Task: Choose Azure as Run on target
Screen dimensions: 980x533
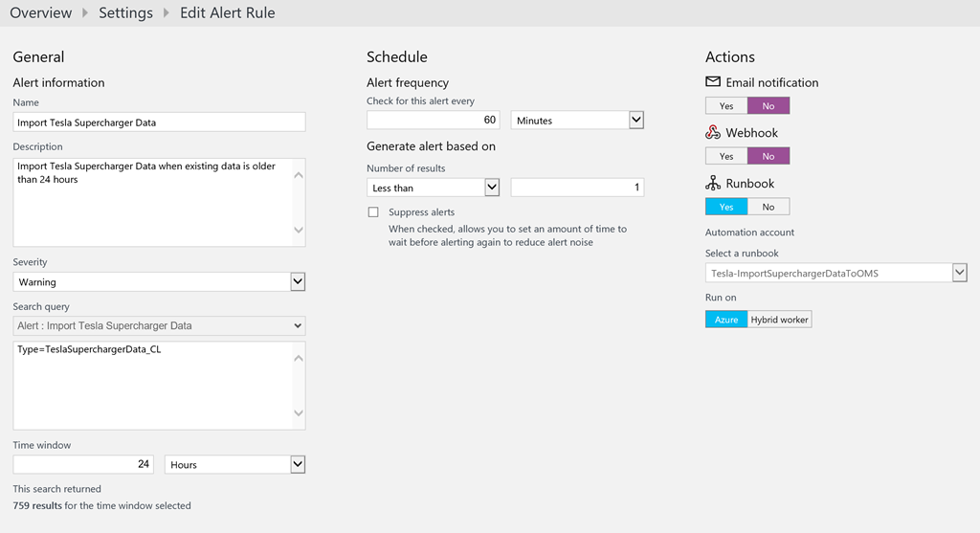Action: [x=726, y=320]
